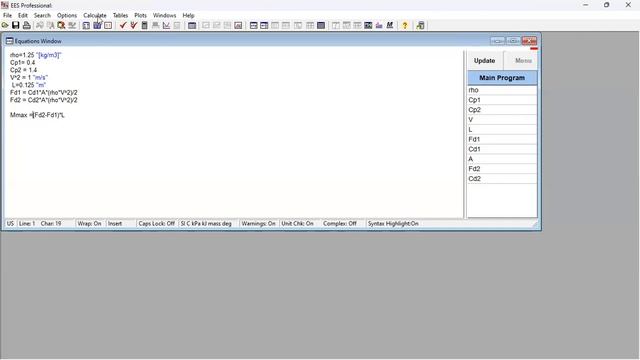This screenshot has height=360, width=640.
Task: Toggle Unit Chk: On in status bar
Action: (298, 224)
